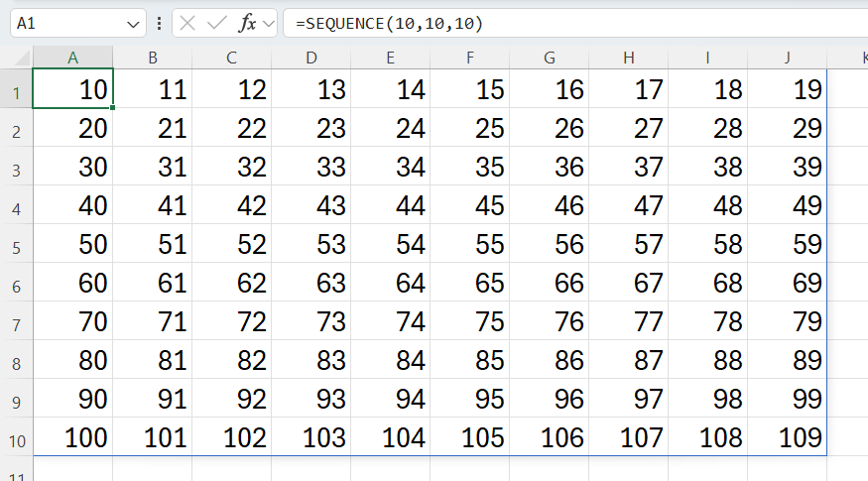This screenshot has height=481, width=868.
Task: Select the cell containing 77
Action: coord(629,321)
